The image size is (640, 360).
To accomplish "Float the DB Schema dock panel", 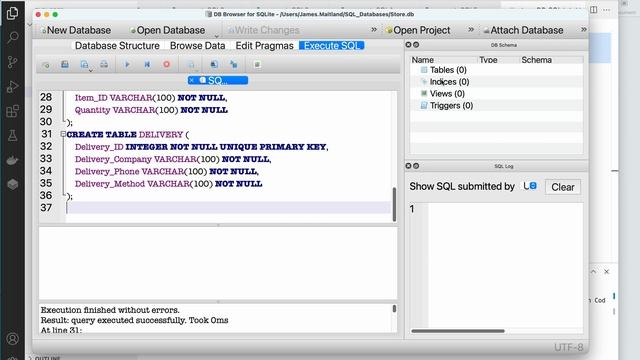I will (x=416, y=44).
